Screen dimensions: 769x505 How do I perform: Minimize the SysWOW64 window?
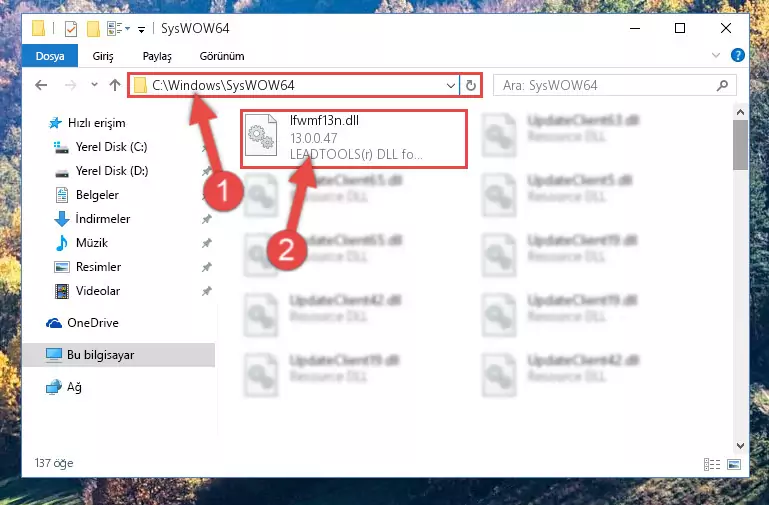(635, 28)
